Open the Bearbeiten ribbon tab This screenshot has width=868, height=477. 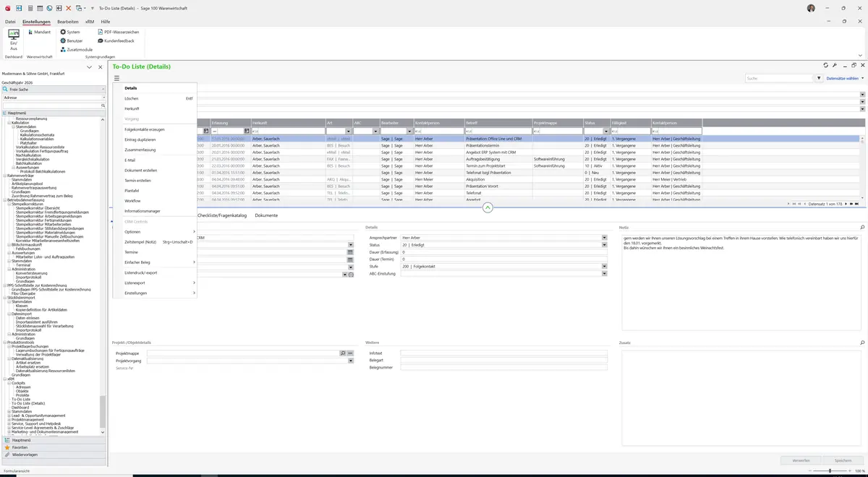pyautogui.click(x=68, y=22)
